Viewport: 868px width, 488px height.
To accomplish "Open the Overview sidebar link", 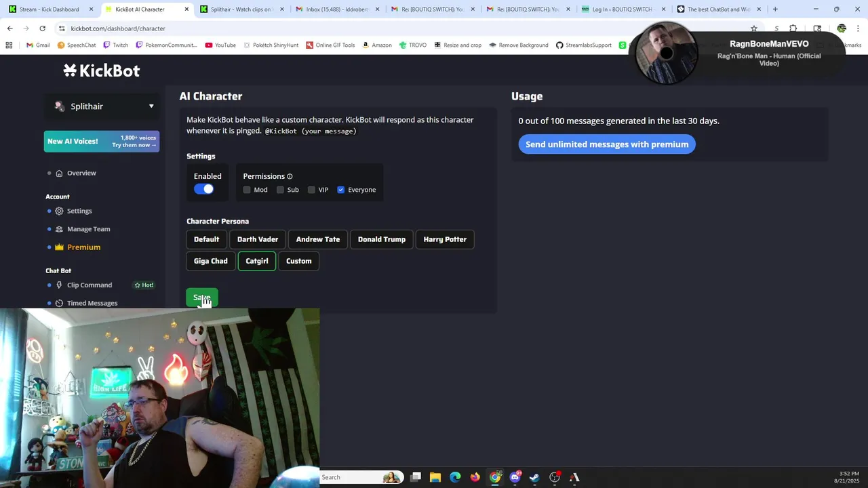I will 81,173.
